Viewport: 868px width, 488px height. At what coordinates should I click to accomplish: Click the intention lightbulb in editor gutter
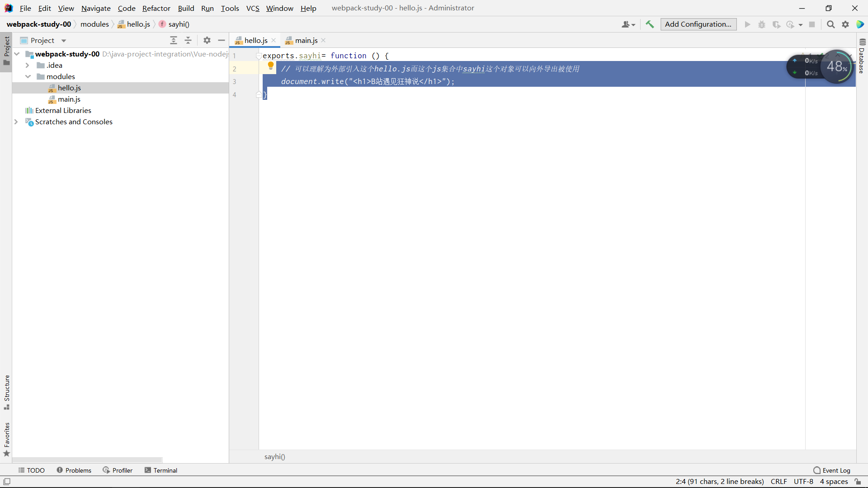(271, 66)
